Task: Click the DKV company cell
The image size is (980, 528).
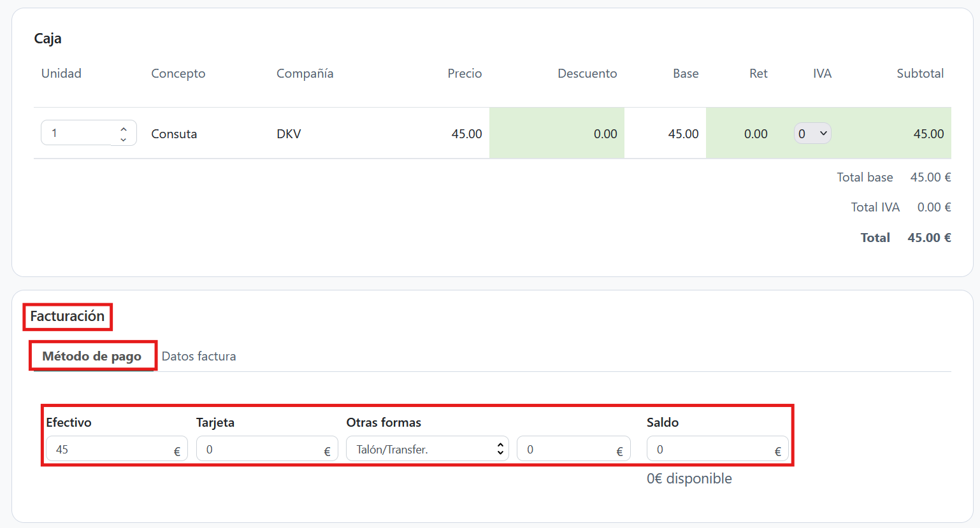Action: point(289,134)
